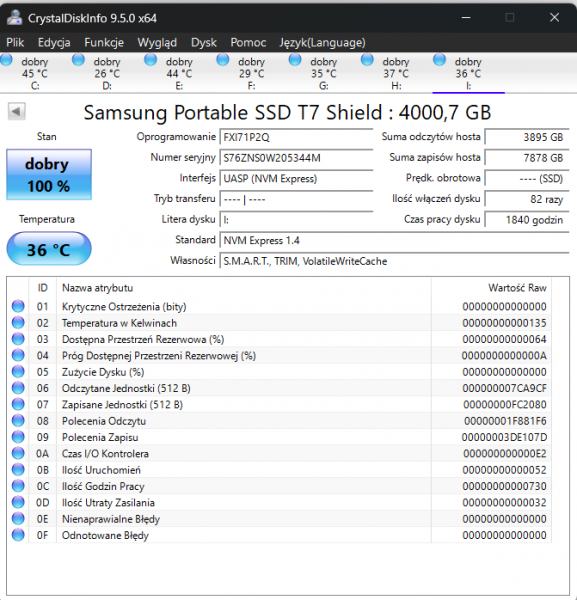This screenshot has width=577, height=600.
Task: Select raw value 0000000000135
Action: pyautogui.click(x=504, y=323)
